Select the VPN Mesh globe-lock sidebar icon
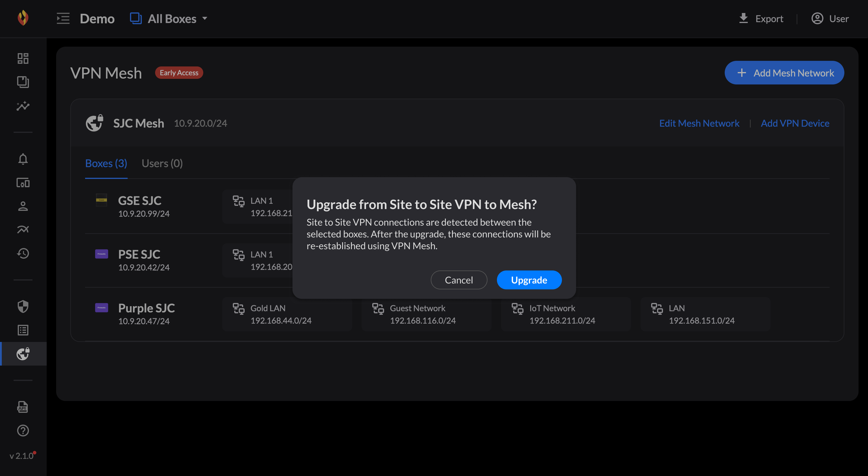868x476 pixels. point(23,354)
